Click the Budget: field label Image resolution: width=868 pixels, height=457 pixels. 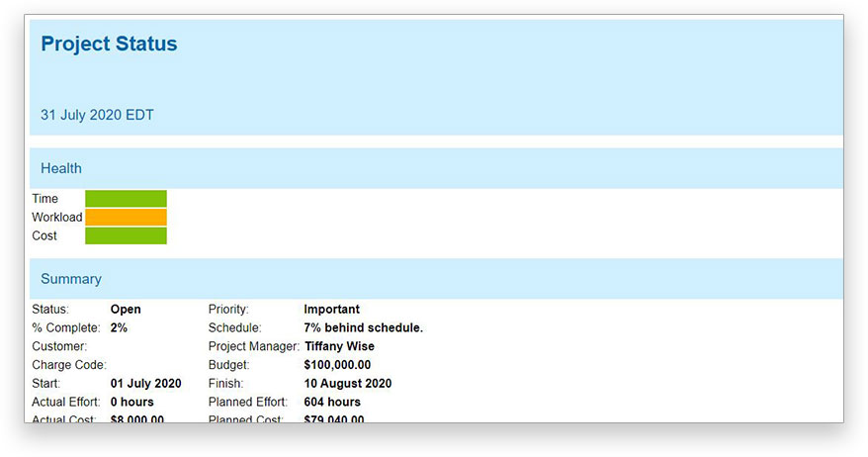click(x=229, y=364)
